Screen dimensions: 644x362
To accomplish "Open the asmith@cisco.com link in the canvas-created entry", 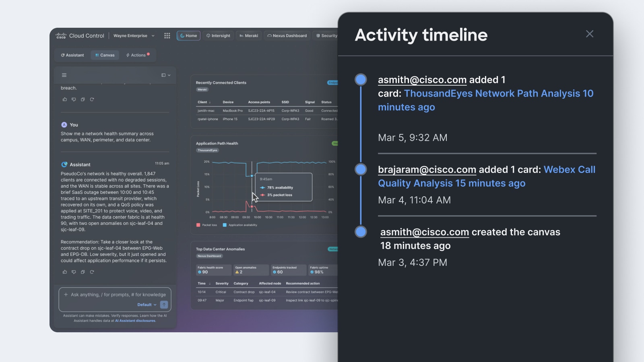I will click(x=425, y=232).
